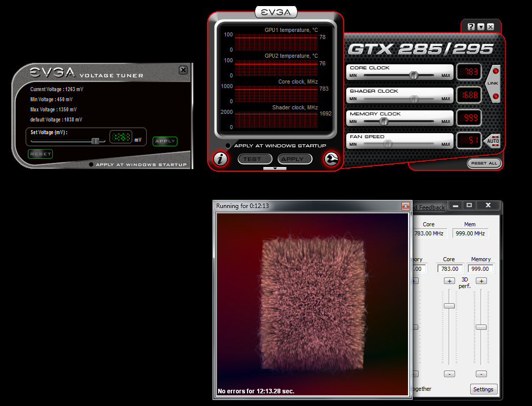Click the green APPLY button in Voltage Tuner

[165, 141]
